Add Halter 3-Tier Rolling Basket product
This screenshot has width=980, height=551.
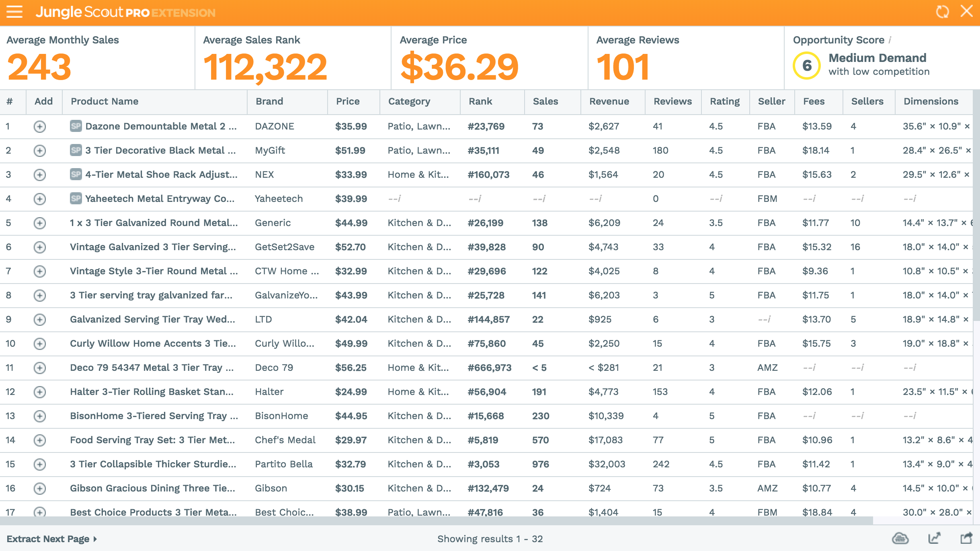point(39,392)
